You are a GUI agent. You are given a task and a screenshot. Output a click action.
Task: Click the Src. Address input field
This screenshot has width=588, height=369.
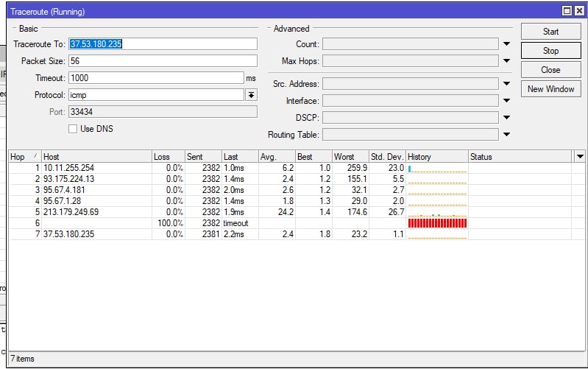(x=411, y=84)
